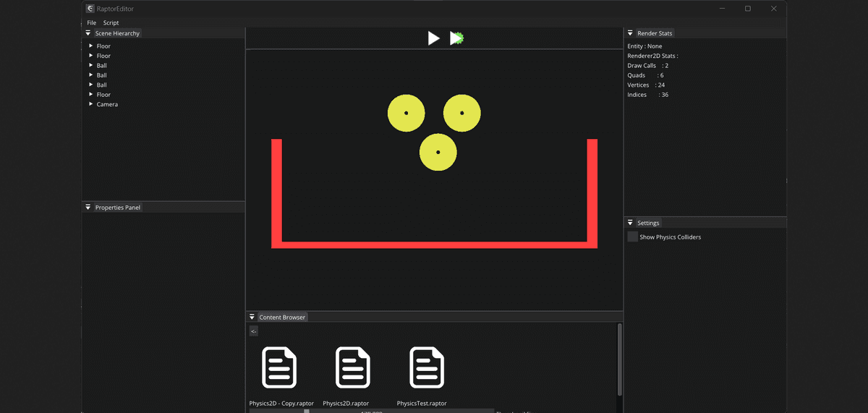The height and width of the screenshot is (413, 868).
Task: Click the 'Entity : None' stat line
Action: point(644,46)
